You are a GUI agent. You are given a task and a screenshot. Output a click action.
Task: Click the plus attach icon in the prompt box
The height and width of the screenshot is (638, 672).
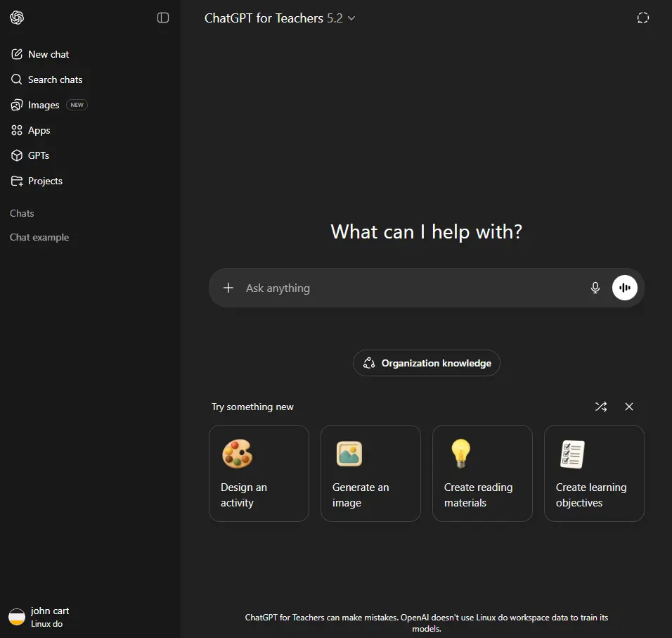(228, 288)
